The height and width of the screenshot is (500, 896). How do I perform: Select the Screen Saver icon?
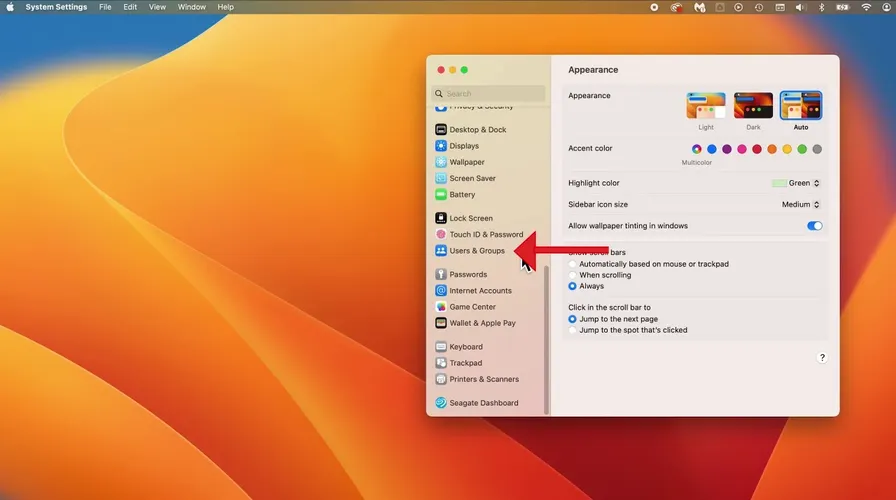441,178
